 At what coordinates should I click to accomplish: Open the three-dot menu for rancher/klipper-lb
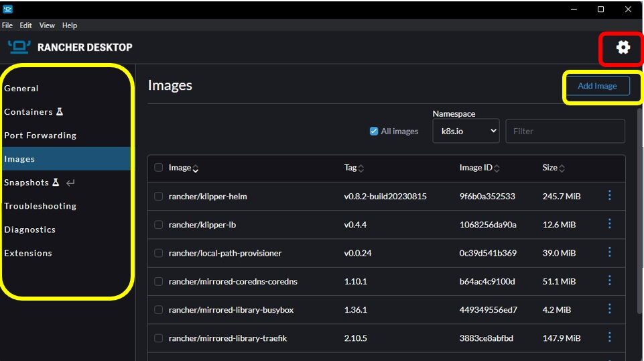pos(609,224)
